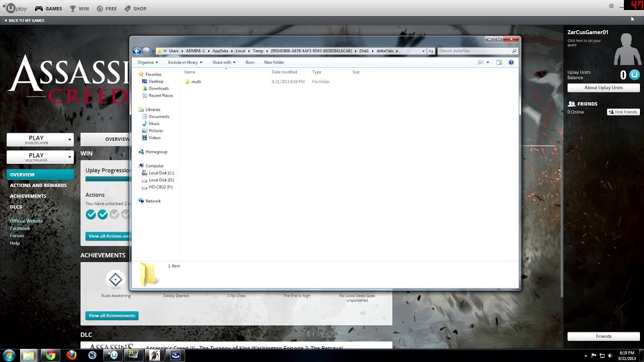Open Explorer help icon
Screen dimensions: 644x362
pyautogui.click(x=511, y=62)
